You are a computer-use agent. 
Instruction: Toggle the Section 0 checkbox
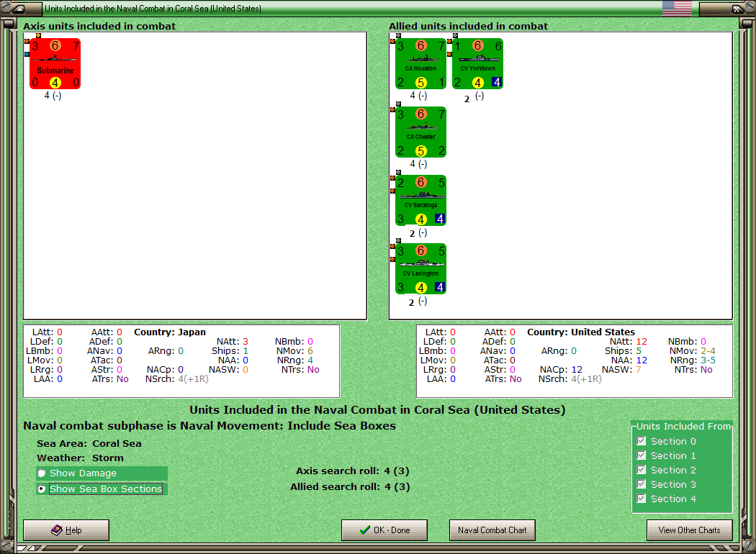point(642,441)
